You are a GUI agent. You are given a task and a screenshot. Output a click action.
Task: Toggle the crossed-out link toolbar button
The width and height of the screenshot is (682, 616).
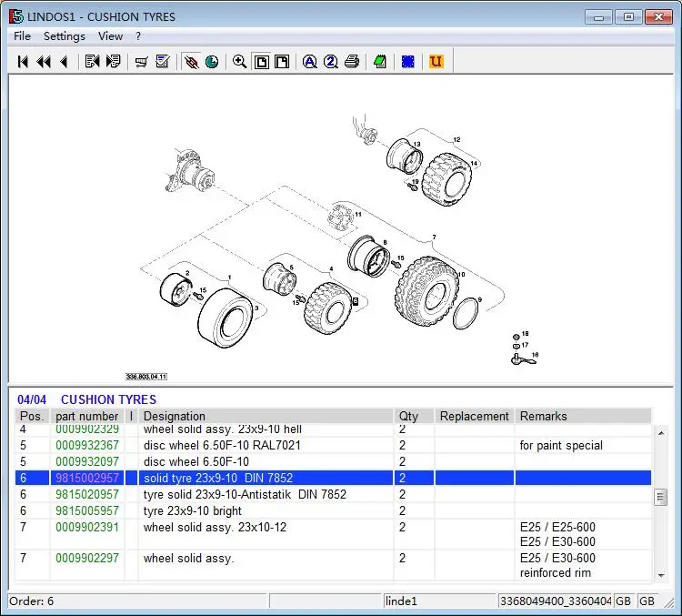[191, 62]
